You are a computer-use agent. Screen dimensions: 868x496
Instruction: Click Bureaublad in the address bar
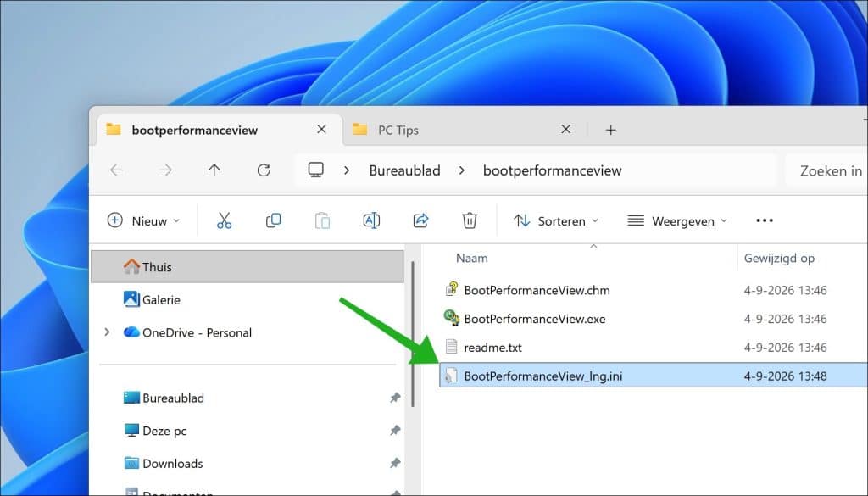click(x=404, y=170)
